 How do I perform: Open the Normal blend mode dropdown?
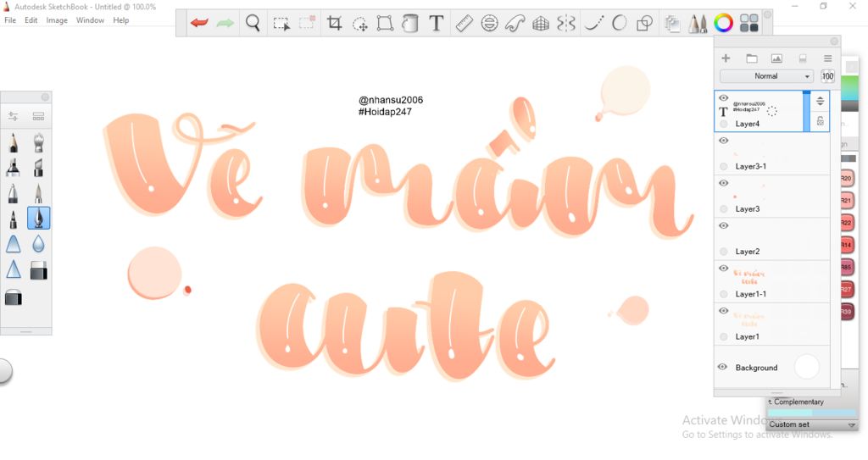click(766, 76)
